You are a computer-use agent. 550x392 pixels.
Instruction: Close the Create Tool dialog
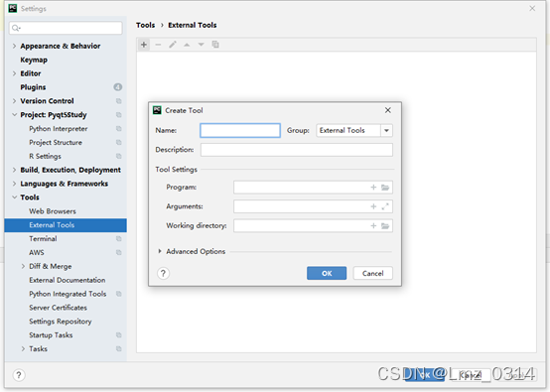pyautogui.click(x=388, y=110)
